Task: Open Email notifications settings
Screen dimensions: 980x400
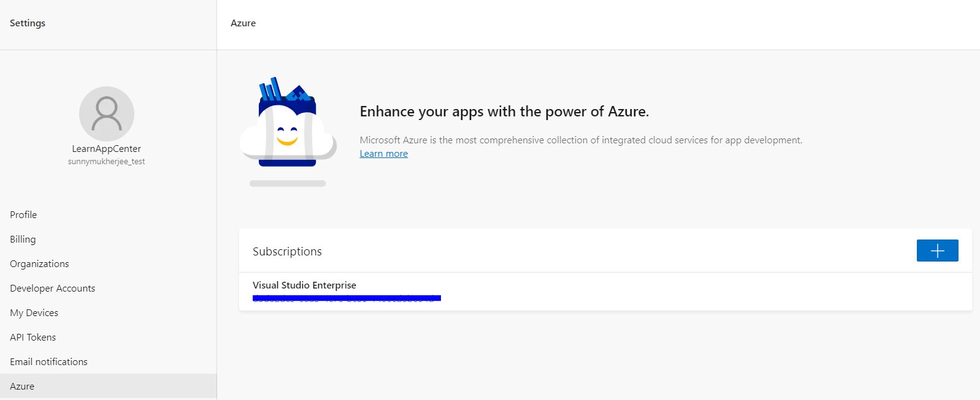Action: coord(48,361)
